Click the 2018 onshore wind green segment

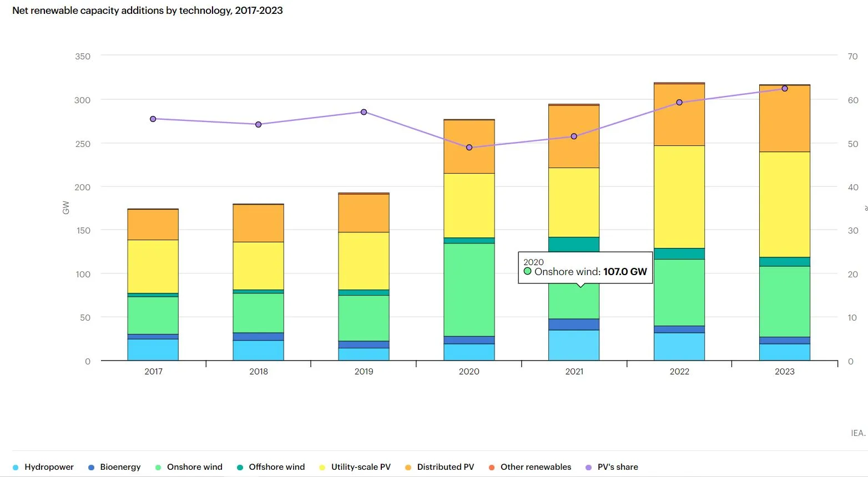click(259, 313)
